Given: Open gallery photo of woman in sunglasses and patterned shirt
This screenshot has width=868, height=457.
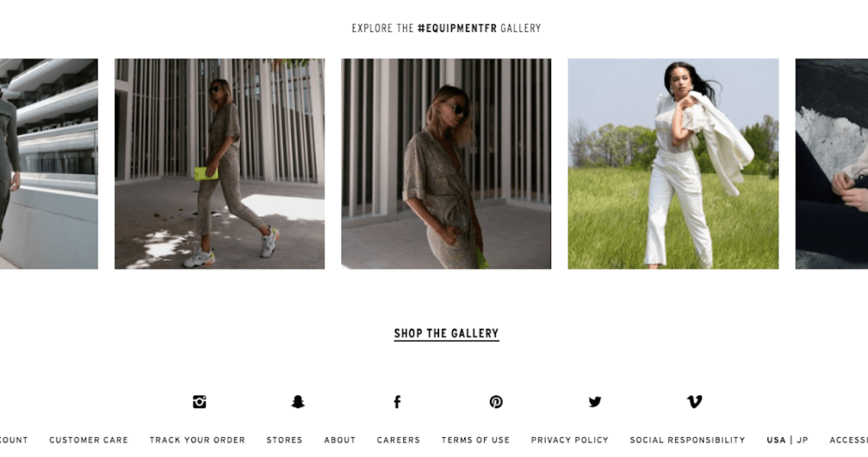Looking at the screenshot, I should tap(446, 164).
